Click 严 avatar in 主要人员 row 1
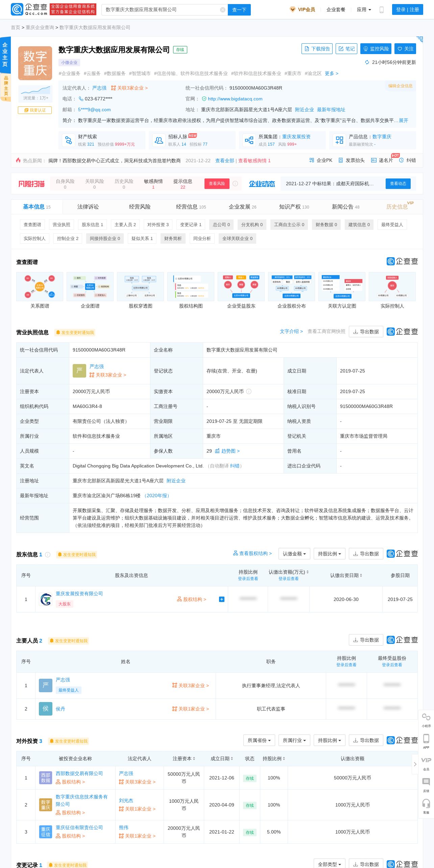The width and height of the screenshot is (434, 868). click(x=46, y=685)
